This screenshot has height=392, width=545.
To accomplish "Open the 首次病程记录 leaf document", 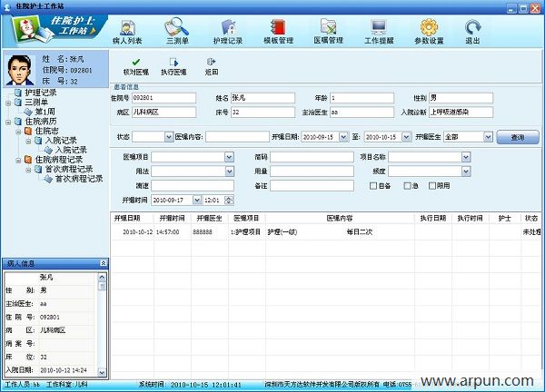I will pos(79,179).
